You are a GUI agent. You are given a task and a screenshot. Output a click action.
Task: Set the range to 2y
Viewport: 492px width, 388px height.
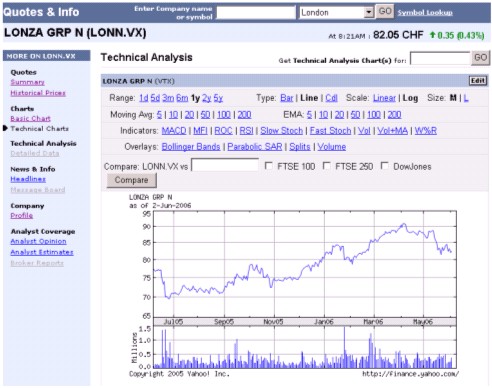pos(207,98)
